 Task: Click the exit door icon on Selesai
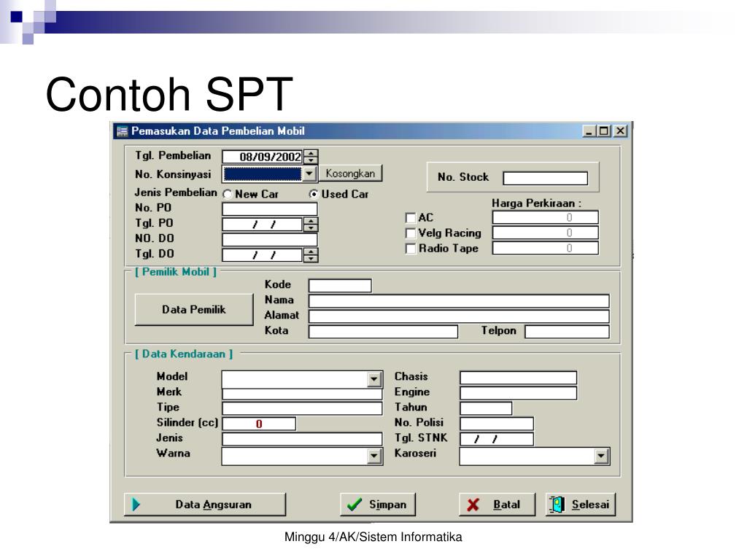pyautogui.click(x=557, y=505)
